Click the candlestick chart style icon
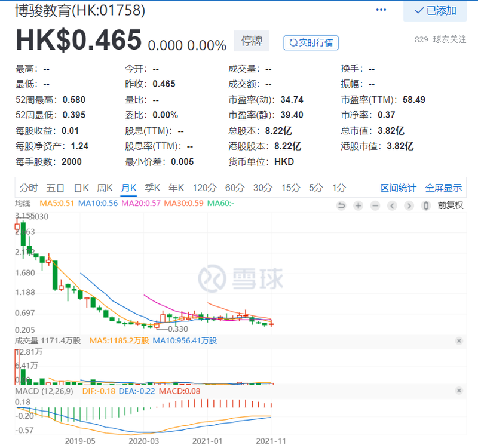 (x=426, y=206)
